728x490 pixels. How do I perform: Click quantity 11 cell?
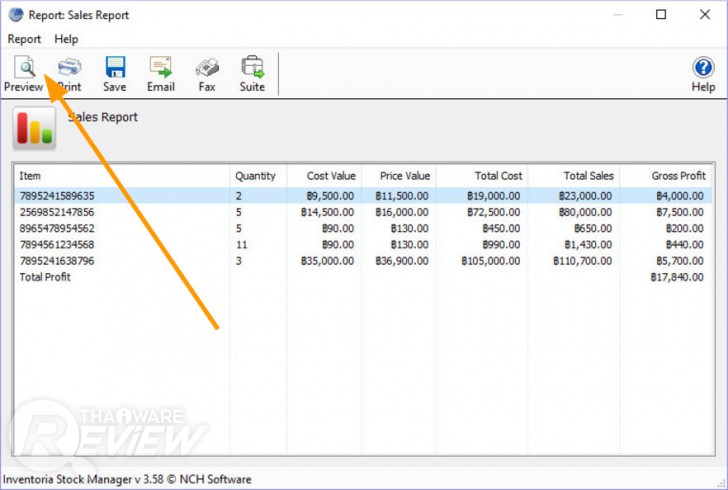(241, 245)
